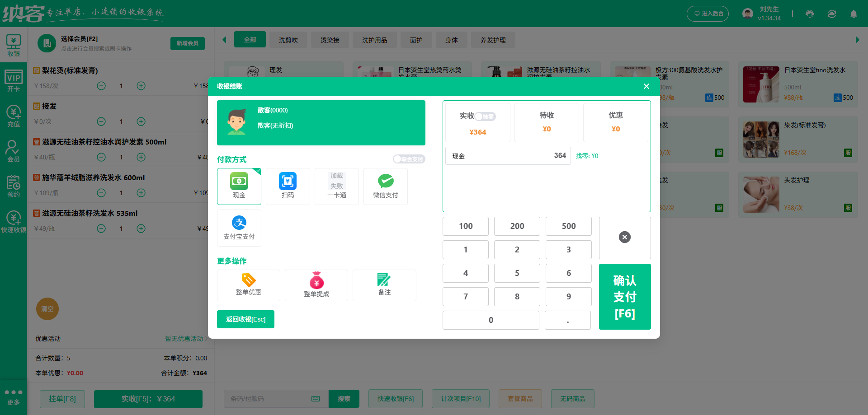The width and height of the screenshot is (868, 415).
Task: Open the 预约 sidebar icon
Action: (14, 186)
